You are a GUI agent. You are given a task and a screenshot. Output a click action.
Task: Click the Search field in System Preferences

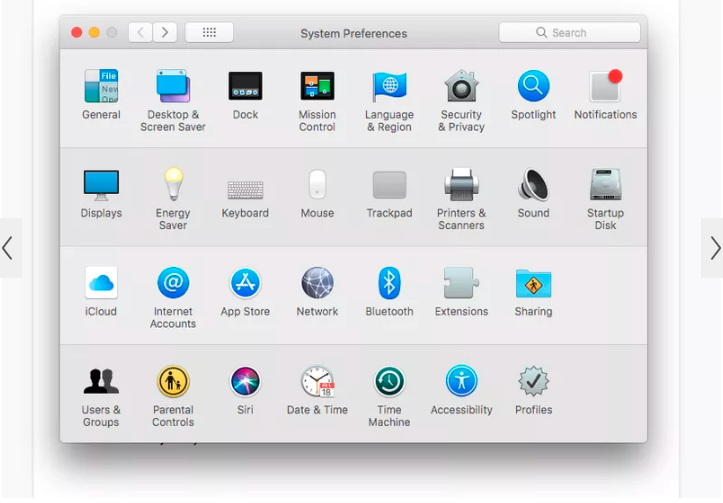(569, 33)
